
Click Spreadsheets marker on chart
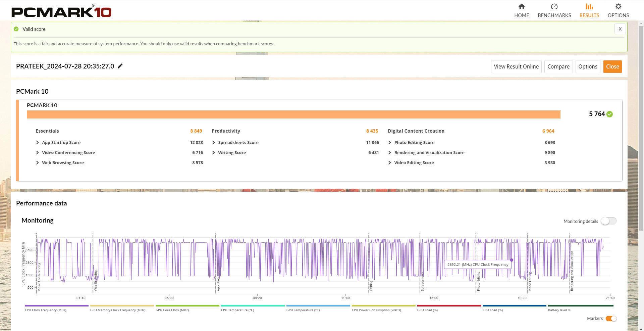(x=423, y=281)
